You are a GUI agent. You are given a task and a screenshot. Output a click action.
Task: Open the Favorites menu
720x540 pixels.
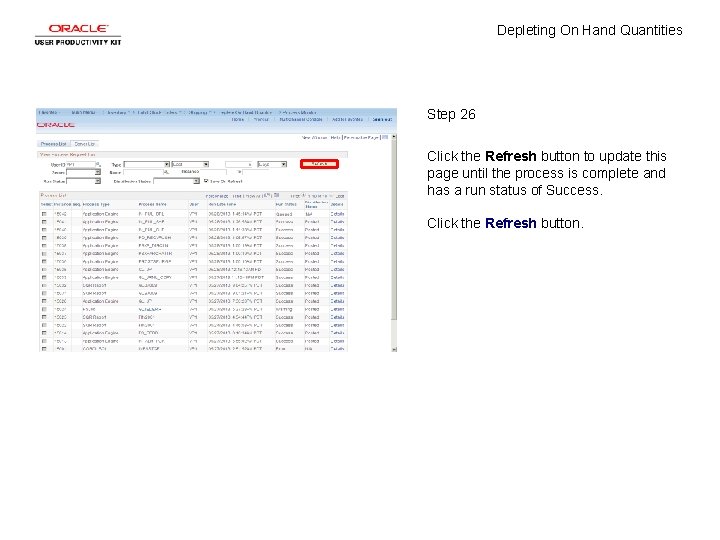click(x=48, y=112)
